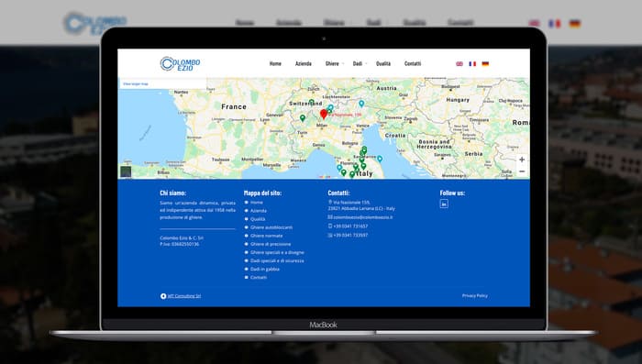Switch site language to English flag
642x364 pixels.
(459, 64)
